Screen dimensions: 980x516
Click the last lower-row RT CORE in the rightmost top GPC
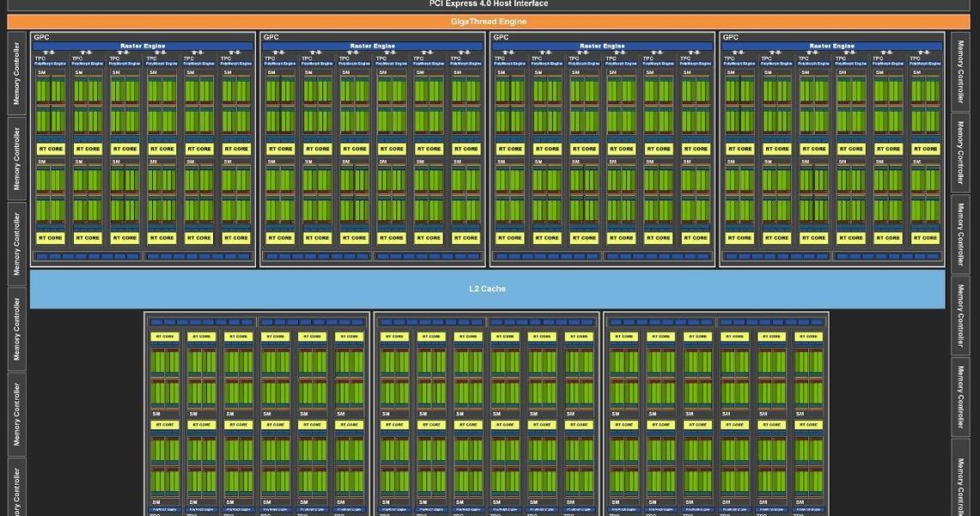(x=925, y=238)
